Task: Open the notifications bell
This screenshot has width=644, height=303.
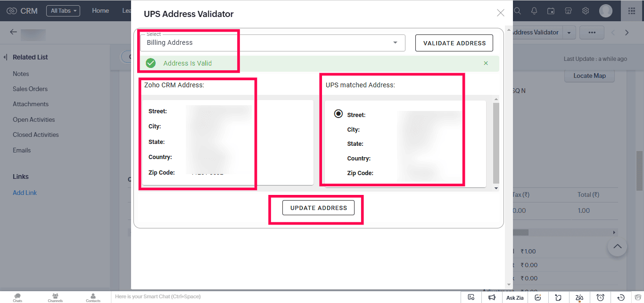Action: tap(534, 10)
